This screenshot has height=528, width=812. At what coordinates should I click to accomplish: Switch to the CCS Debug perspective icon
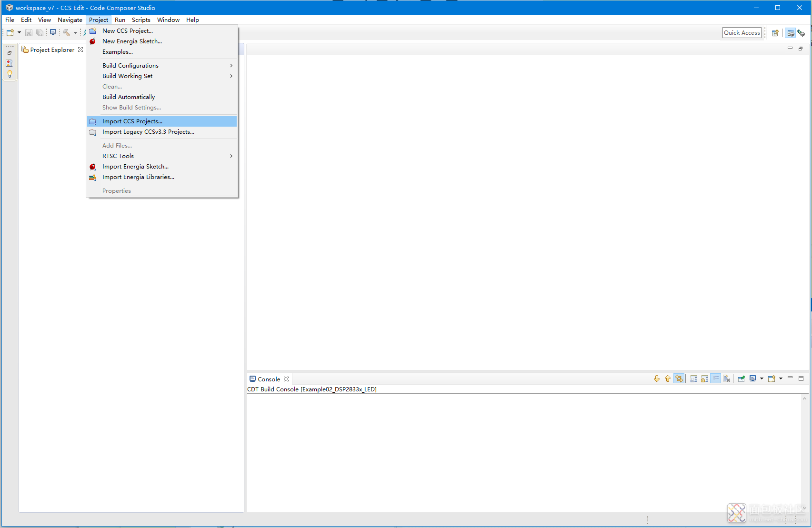(802, 33)
